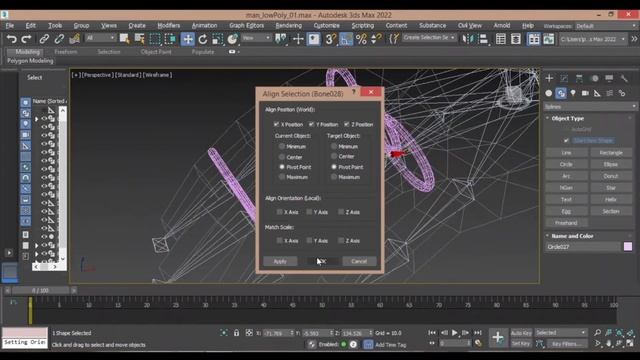Open the Animation menu
The width and height of the screenshot is (640, 360).
pos(204,25)
